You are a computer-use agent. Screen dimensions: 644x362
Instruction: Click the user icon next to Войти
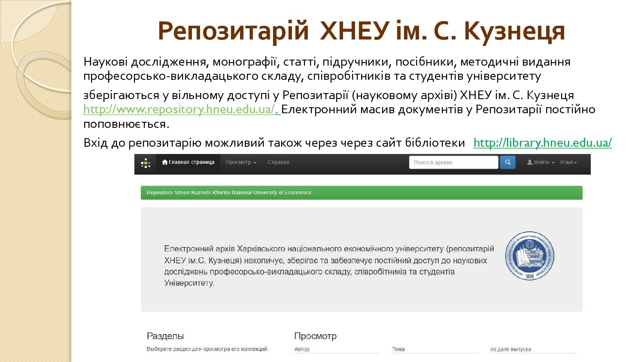pyautogui.click(x=530, y=162)
